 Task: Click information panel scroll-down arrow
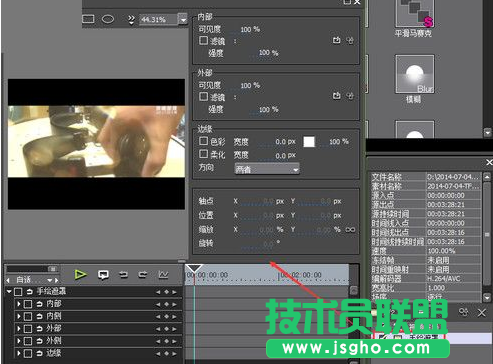coord(487,297)
